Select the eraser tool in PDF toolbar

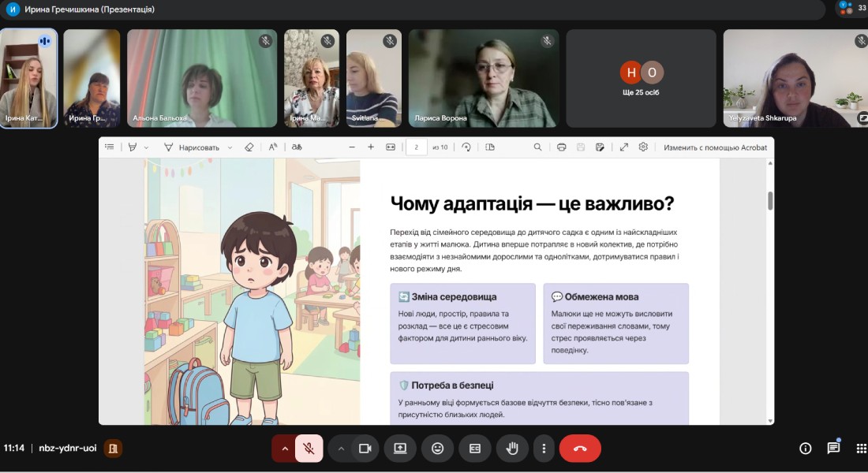[249, 147]
